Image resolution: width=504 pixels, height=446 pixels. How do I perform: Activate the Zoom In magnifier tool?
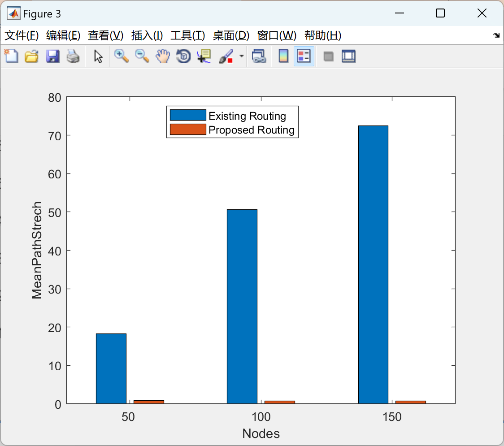(122, 56)
